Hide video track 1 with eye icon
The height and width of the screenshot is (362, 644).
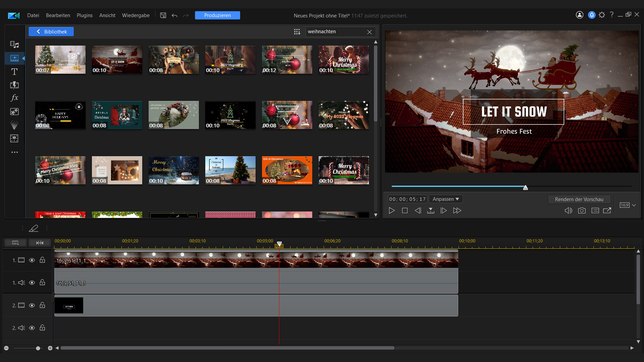32,260
